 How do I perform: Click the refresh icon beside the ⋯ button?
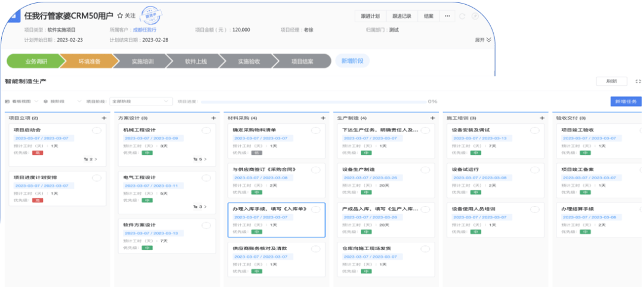tap(463, 16)
